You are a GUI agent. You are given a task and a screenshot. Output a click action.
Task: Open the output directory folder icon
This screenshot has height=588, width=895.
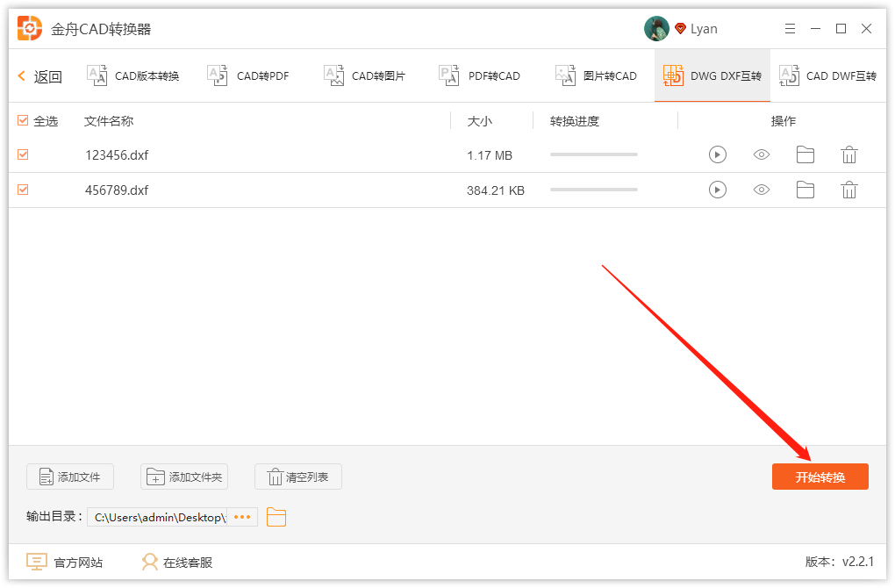pyautogui.click(x=276, y=517)
